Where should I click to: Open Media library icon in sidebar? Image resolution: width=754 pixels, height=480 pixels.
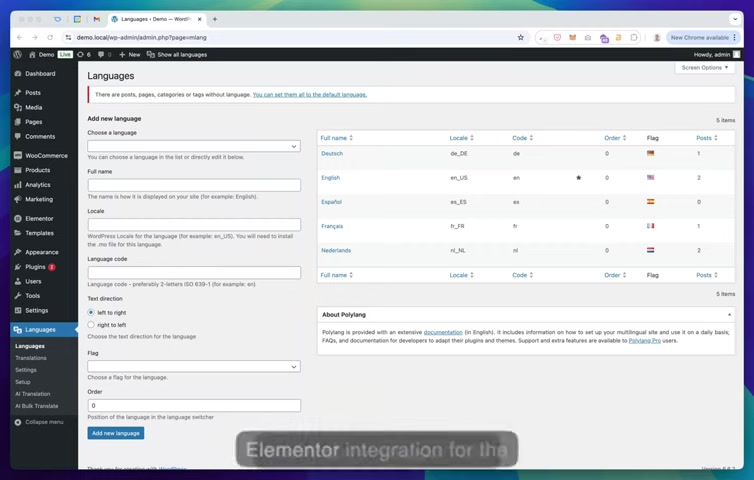tap(18, 107)
